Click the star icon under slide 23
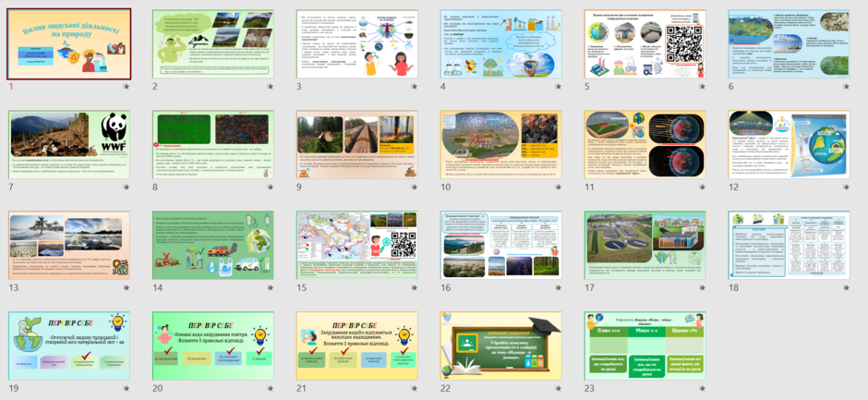Screen dimensions: 868x400 (x=702, y=388)
